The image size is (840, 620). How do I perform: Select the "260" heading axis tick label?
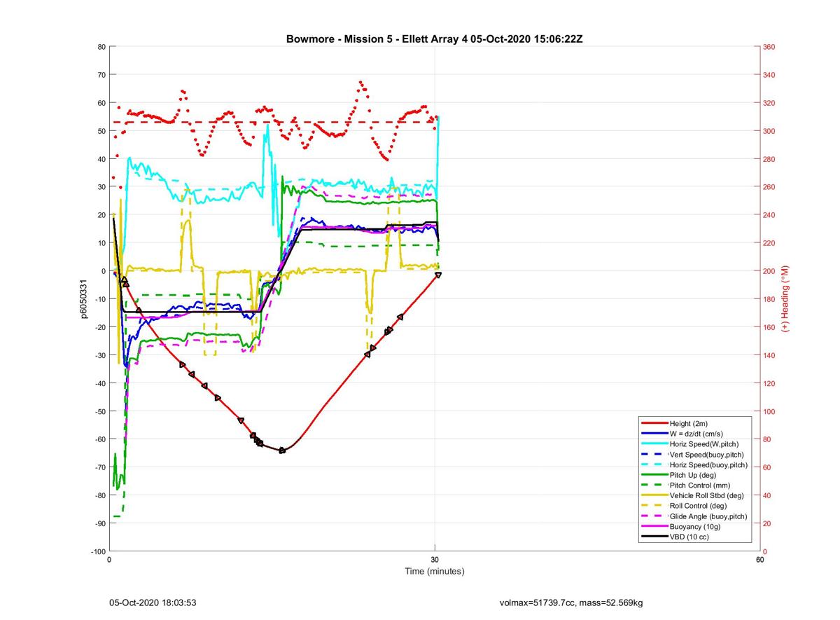(769, 187)
